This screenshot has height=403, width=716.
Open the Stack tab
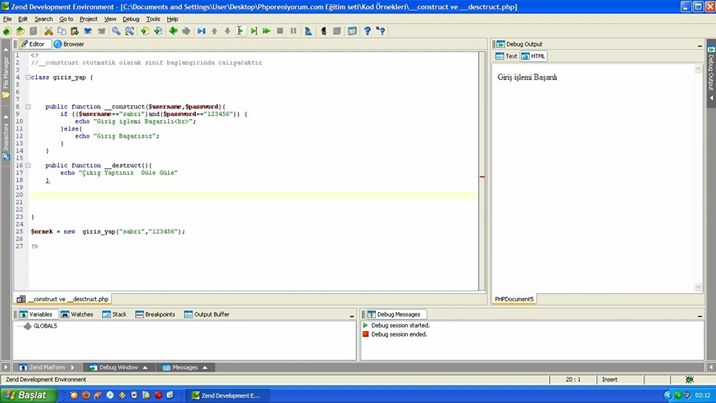click(x=114, y=314)
